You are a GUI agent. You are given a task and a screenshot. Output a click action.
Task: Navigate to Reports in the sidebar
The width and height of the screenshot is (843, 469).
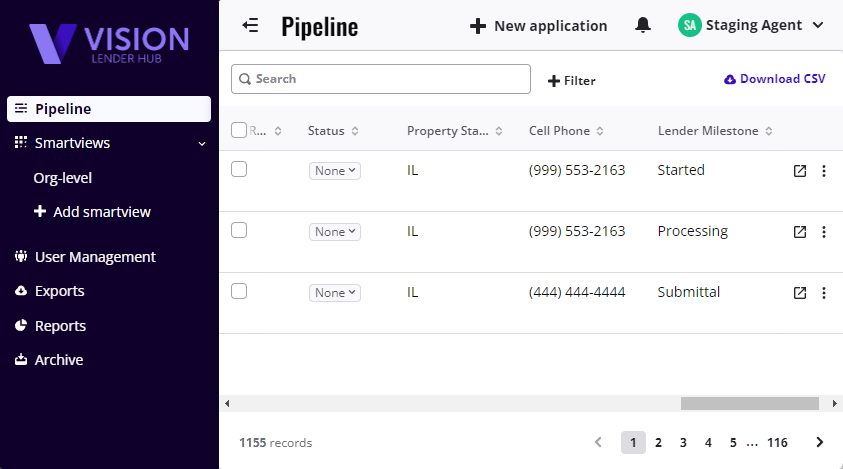(x=60, y=326)
